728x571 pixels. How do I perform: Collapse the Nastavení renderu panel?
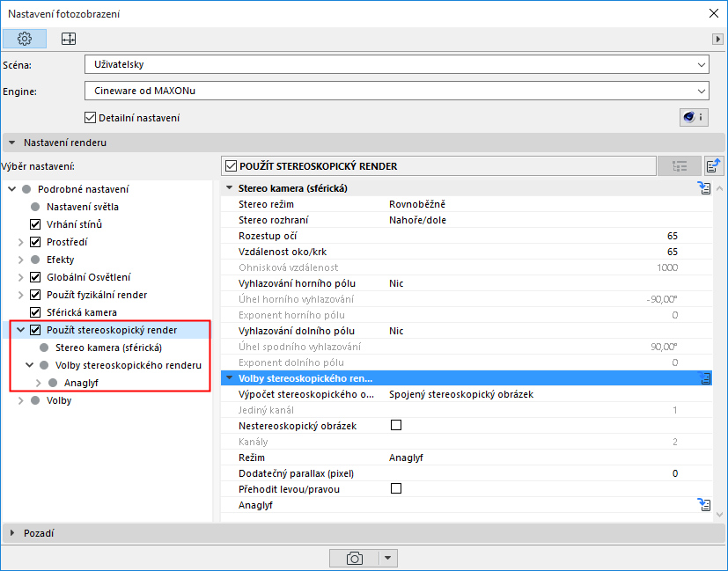(12, 143)
